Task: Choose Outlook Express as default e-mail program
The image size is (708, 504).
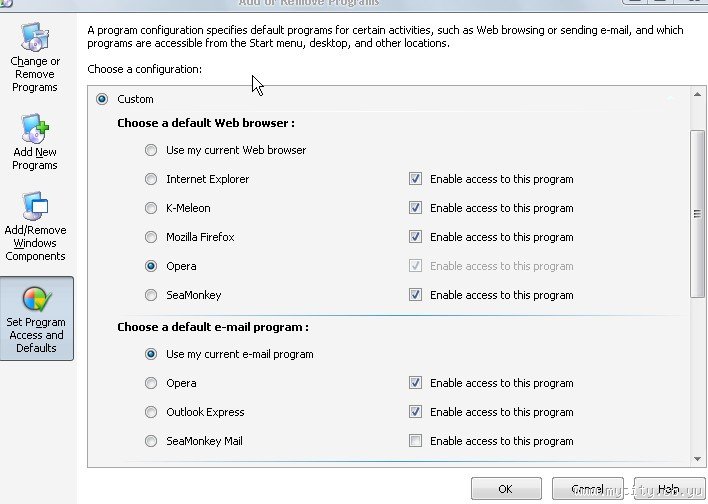Action: [x=151, y=412]
